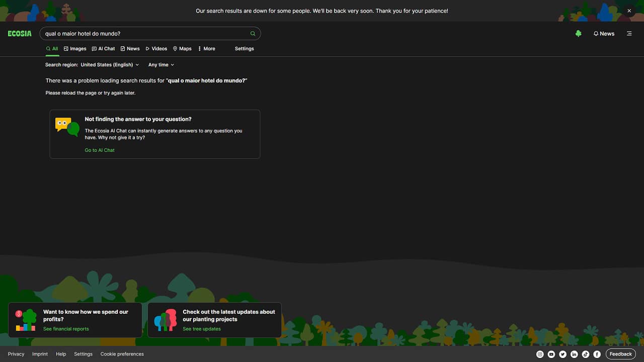Switch to the News search tab
Image resolution: width=644 pixels, height=362 pixels.
click(130, 49)
